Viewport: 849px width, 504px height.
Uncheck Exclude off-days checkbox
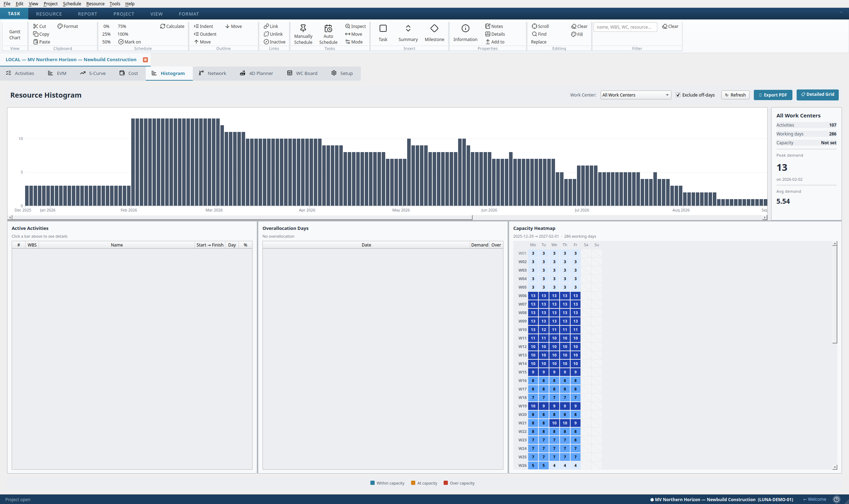[678, 95]
